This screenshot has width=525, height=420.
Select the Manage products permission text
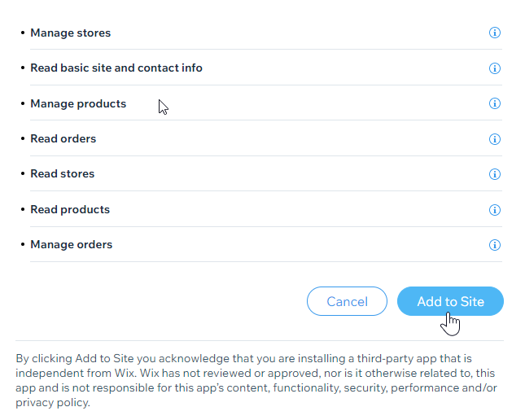tap(78, 104)
